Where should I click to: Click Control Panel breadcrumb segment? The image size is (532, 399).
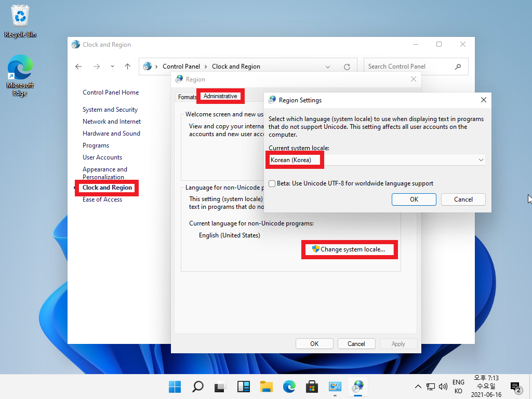(x=181, y=66)
